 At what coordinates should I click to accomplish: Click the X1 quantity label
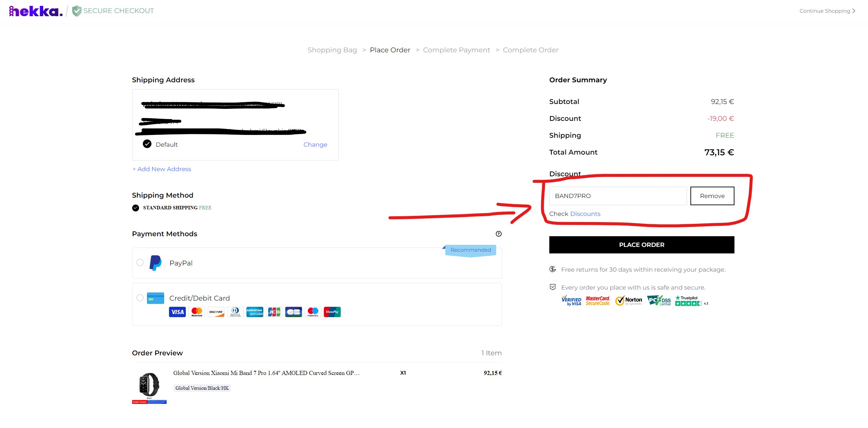click(x=403, y=373)
